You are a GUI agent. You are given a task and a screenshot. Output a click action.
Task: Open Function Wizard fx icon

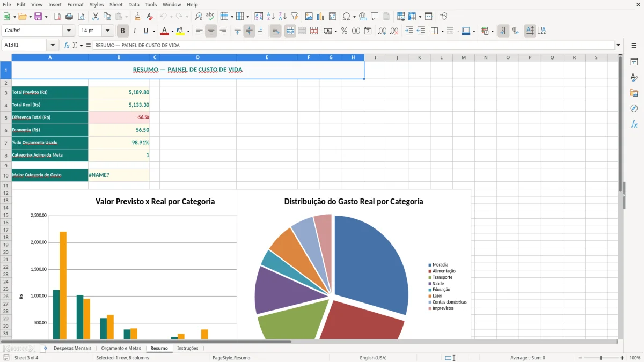(67, 45)
